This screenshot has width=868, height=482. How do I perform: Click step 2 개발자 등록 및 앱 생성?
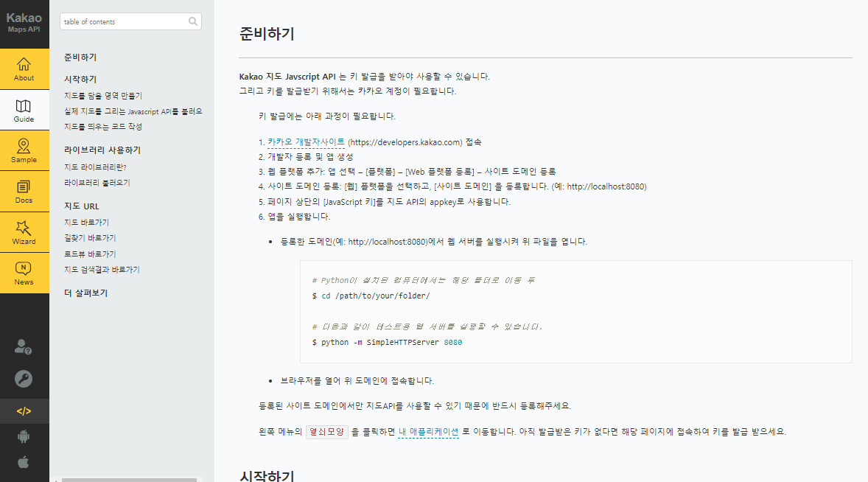coord(310,157)
